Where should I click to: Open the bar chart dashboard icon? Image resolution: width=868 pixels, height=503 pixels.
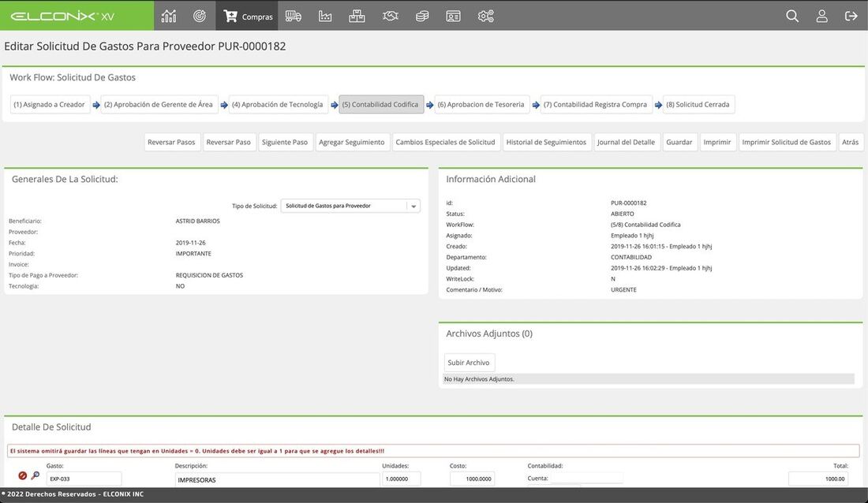coord(169,16)
